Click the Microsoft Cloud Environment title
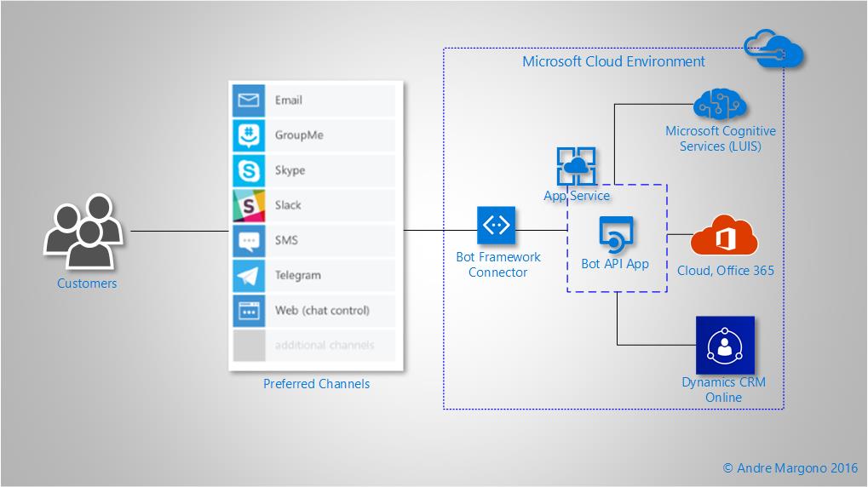Image resolution: width=868 pixels, height=487 pixels. tap(613, 61)
